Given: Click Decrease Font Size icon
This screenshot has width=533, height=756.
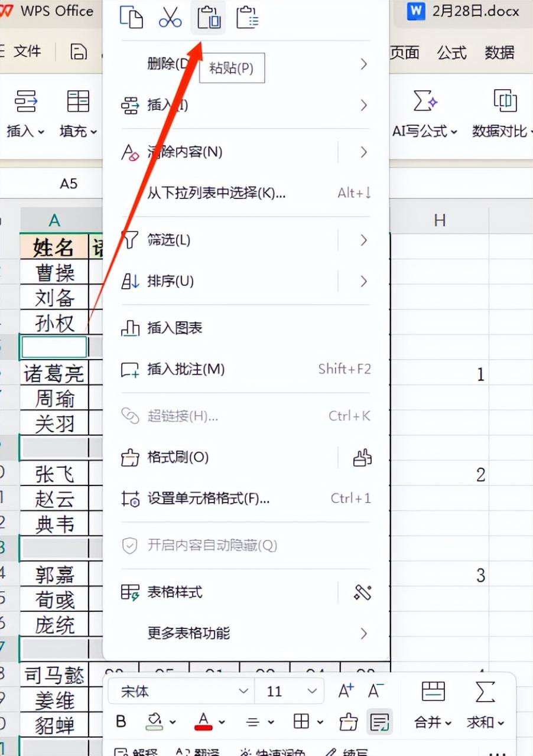Looking at the screenshot, I should pyautogui.click(x=376, y=690).
